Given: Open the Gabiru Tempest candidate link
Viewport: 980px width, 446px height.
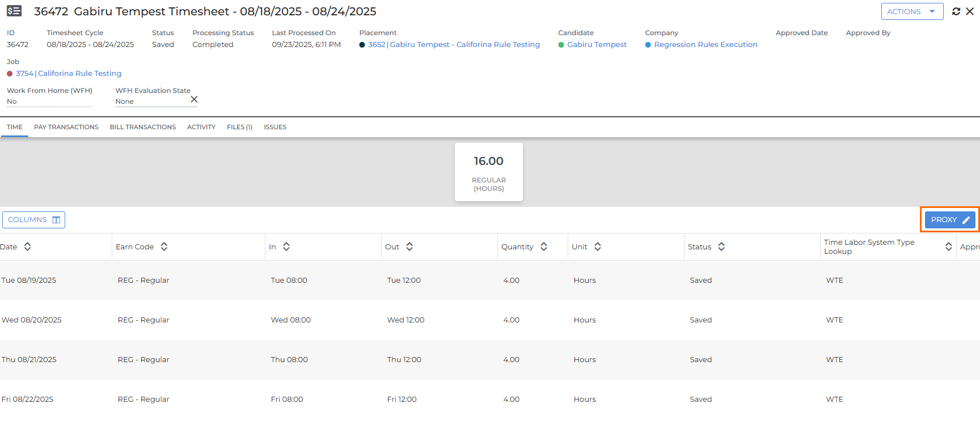Looking at the screenshot, I should pyautogui.click(x=597, y=45).
